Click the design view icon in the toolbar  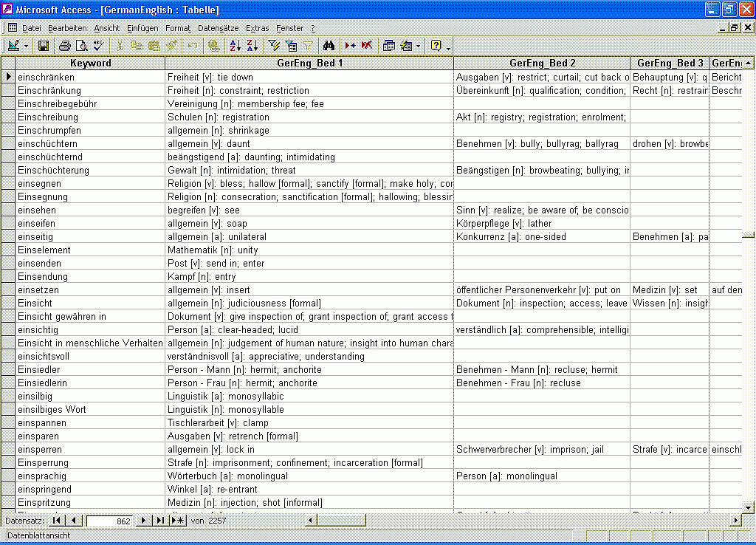click(13, 46)
